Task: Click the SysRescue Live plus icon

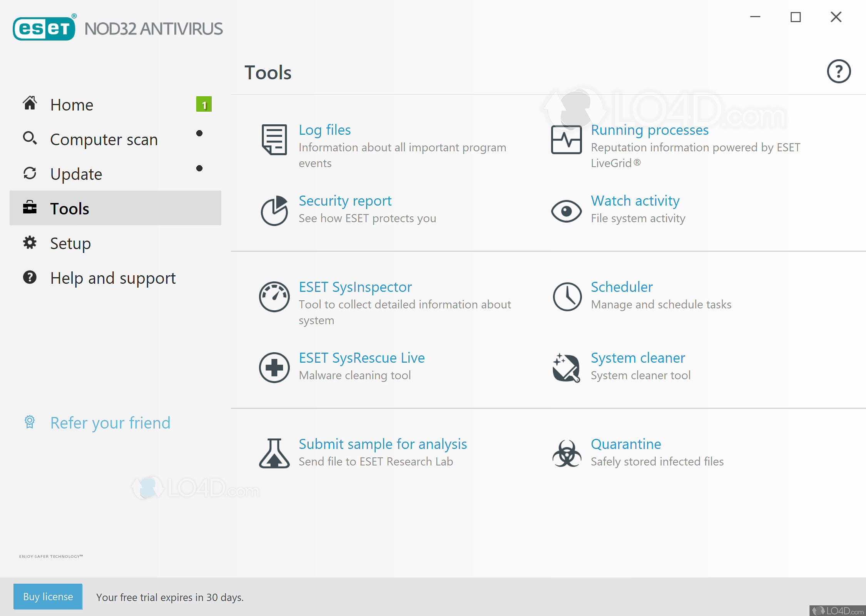Action: tap(274, 367)
